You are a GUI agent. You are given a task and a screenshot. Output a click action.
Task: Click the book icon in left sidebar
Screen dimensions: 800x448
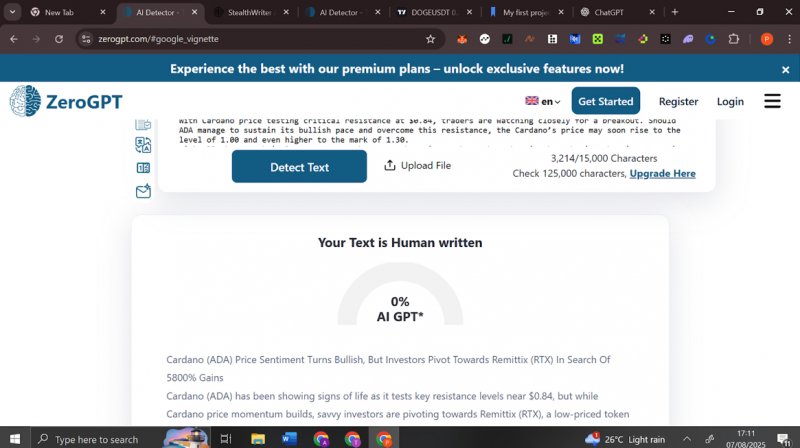[143, 168]
